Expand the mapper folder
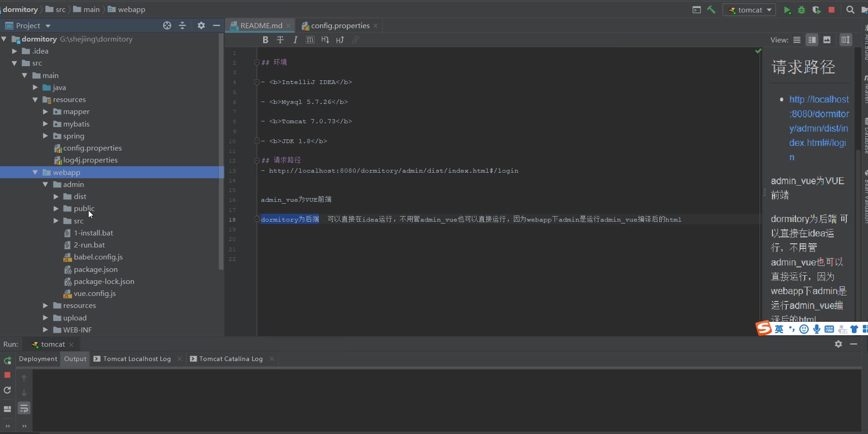The height and width of the screenshot is (434, 868). (x=45, y=112)
